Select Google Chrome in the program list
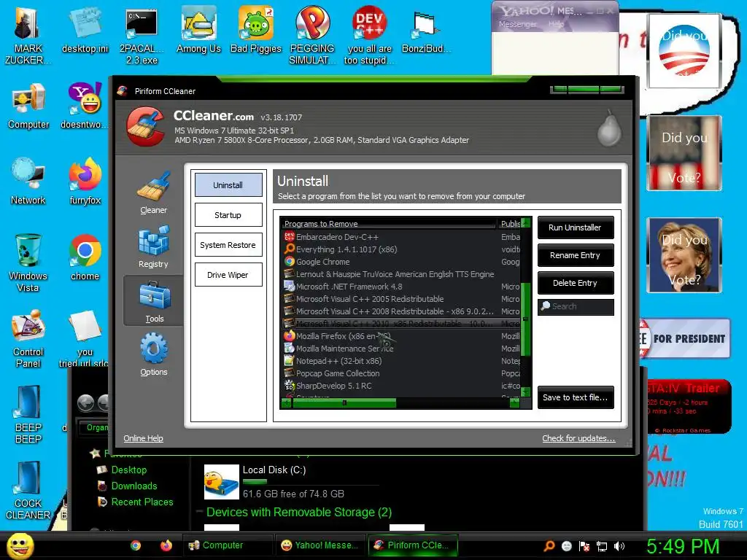 (x=401, y=262)
